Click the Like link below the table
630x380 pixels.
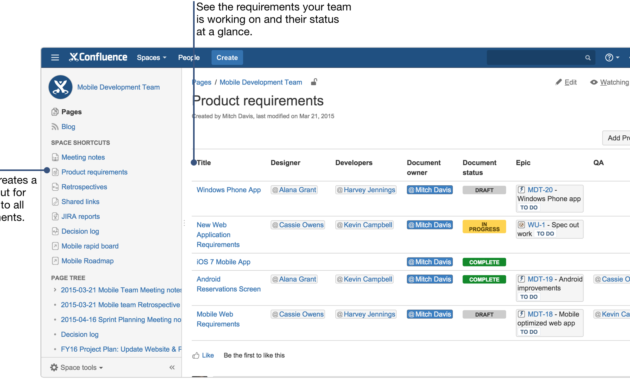click(208, 355)
